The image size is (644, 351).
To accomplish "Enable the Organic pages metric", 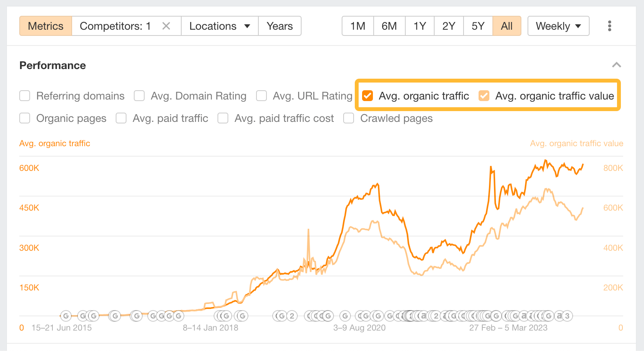I will [x=25, y=118].
